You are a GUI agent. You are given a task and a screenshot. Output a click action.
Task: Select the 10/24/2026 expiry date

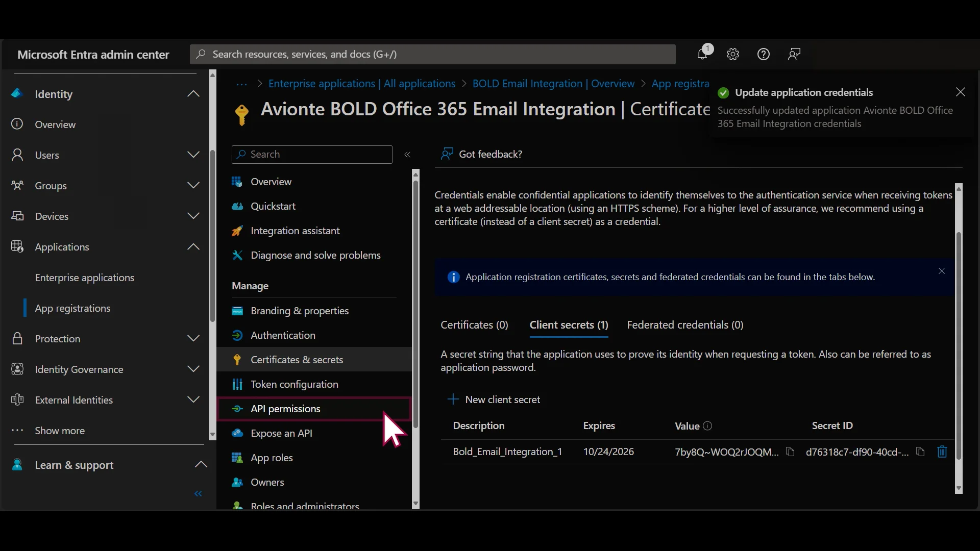point(608,452)
